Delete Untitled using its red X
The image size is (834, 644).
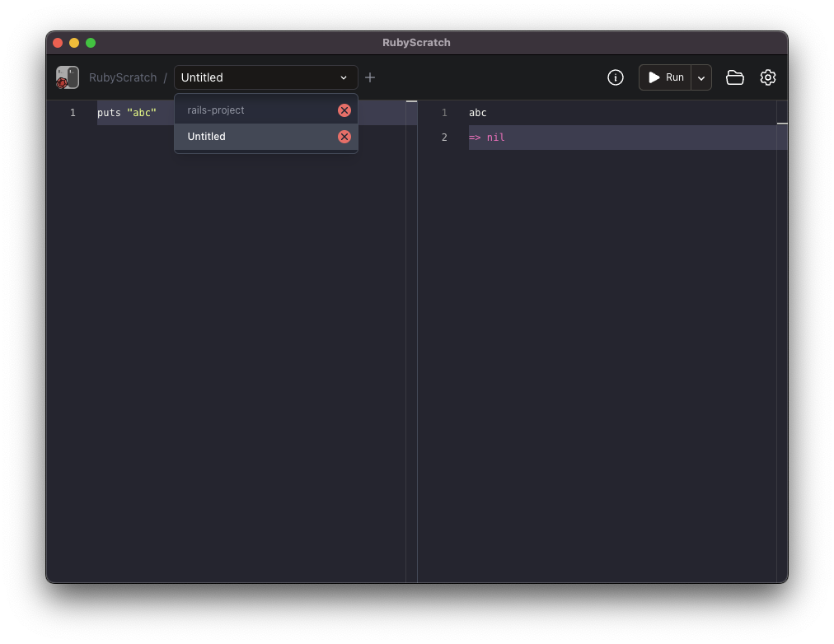[344, 137]
